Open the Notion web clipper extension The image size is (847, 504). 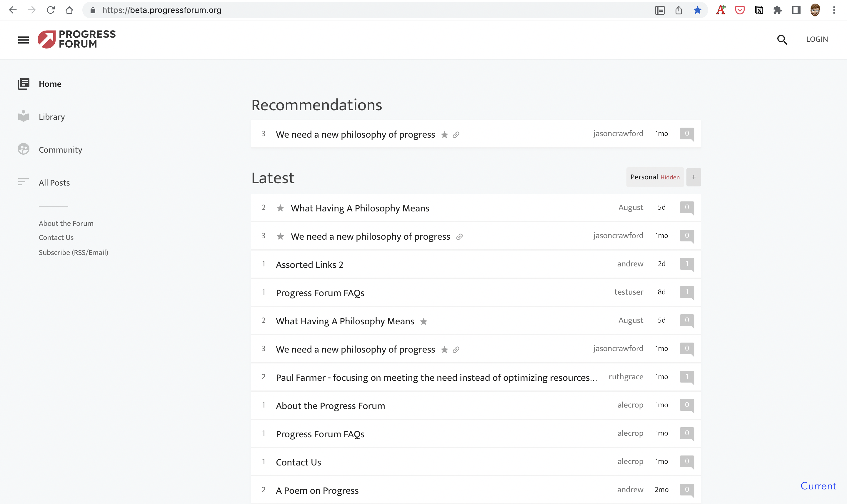tap(758, 10)
